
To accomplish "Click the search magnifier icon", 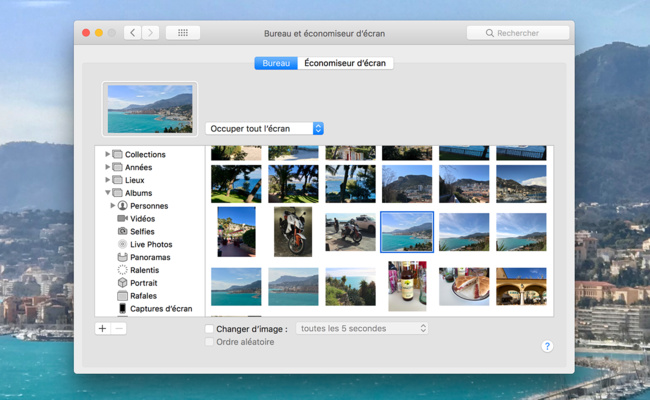I will coord(490,33).
